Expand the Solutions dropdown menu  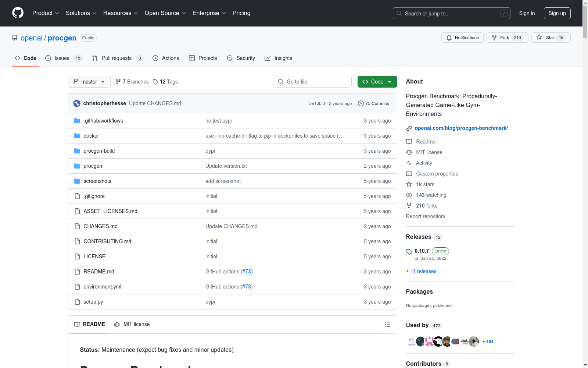[81, 13]
